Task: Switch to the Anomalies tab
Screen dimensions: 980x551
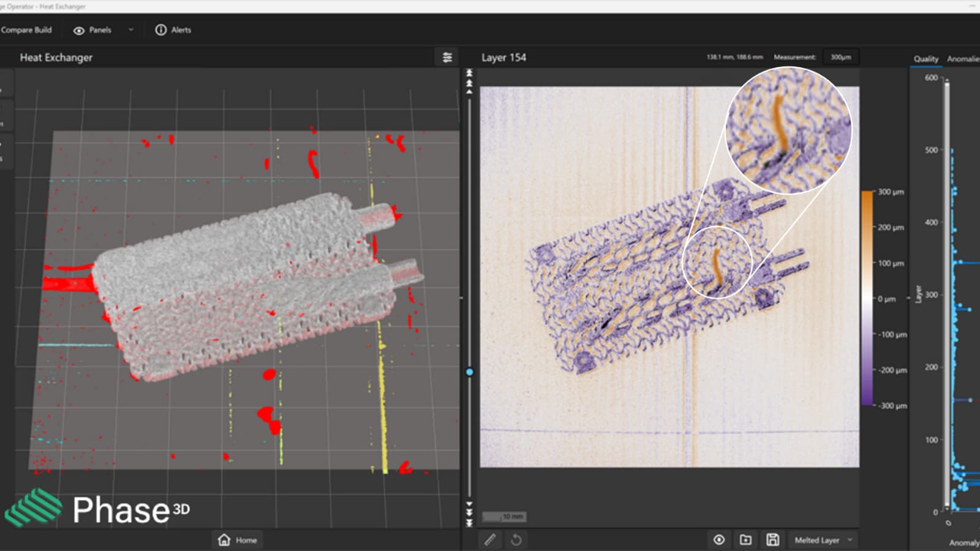Action: click(x=964, y=58)
